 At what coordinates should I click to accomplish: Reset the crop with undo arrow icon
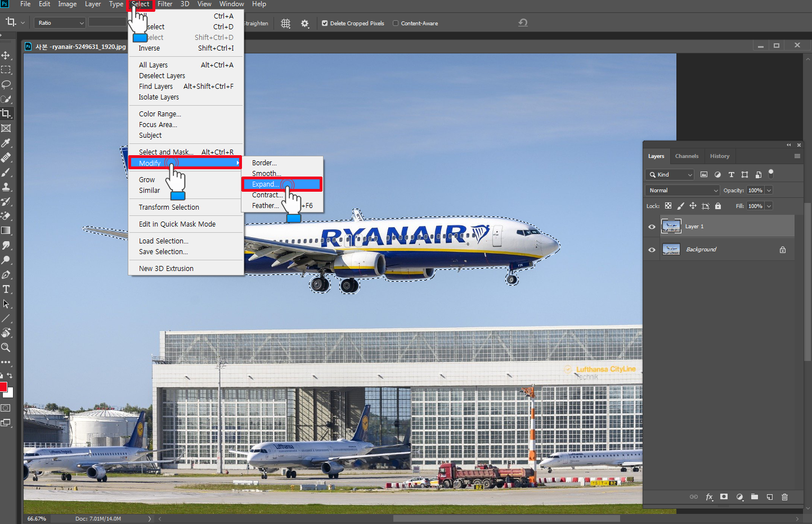tap(523, 23)
